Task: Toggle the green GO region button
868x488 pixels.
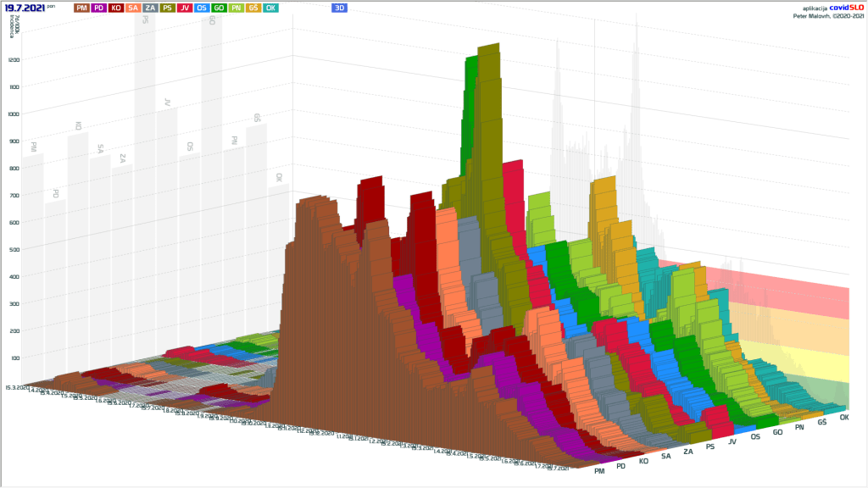Action: (x=219, y=8)
